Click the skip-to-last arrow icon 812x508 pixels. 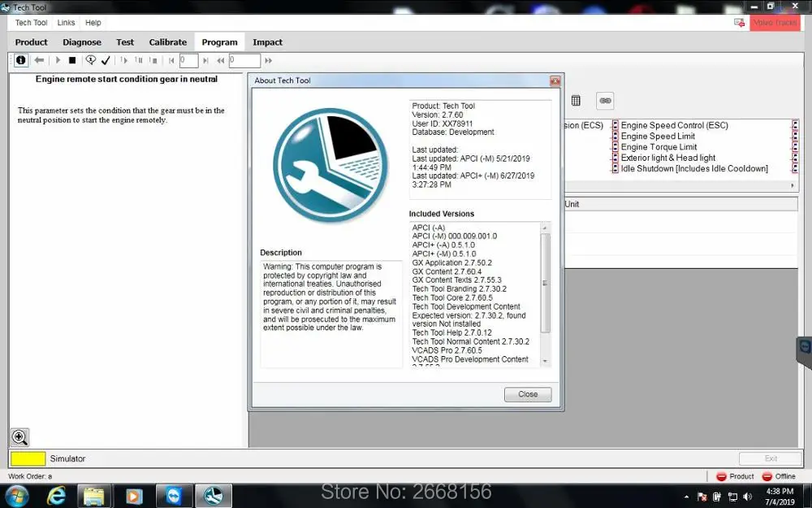click(205, 61)
